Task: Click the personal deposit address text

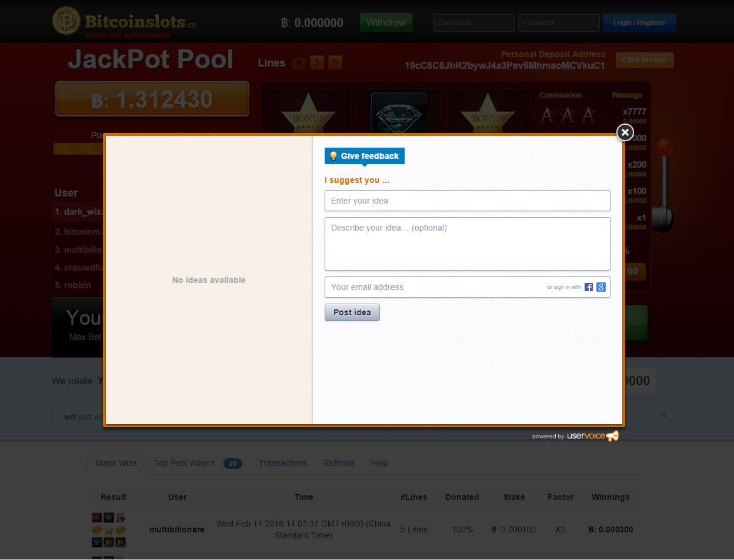Action: click(505, 65)
